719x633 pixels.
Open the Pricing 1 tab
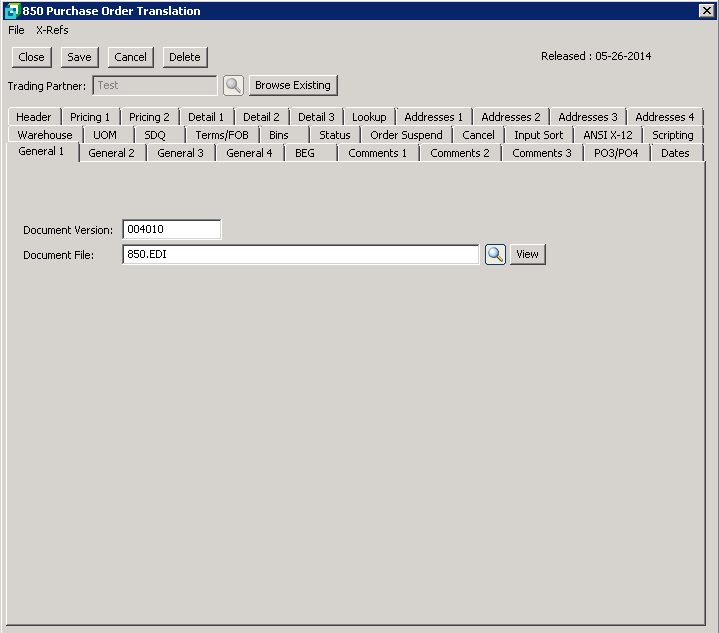(x=90, y=117)
